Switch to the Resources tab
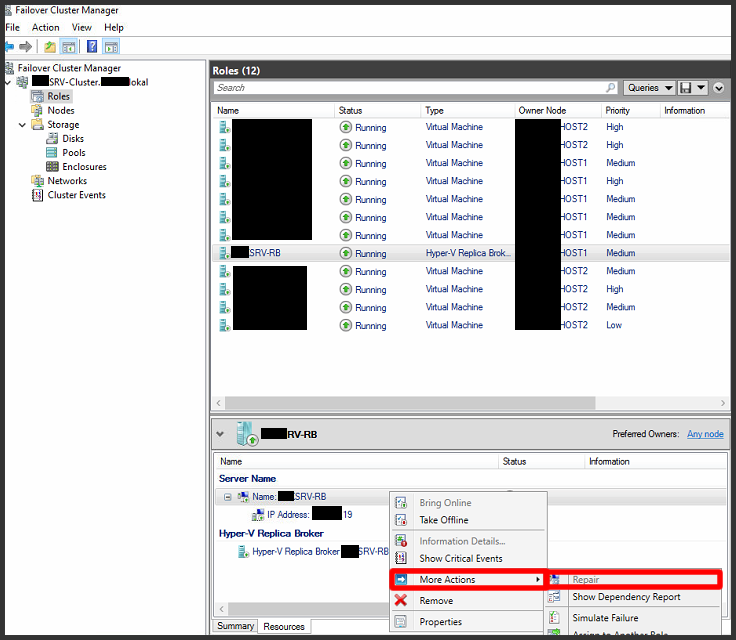The width and height of the screenshot is (736, 640). coord(284,626)
